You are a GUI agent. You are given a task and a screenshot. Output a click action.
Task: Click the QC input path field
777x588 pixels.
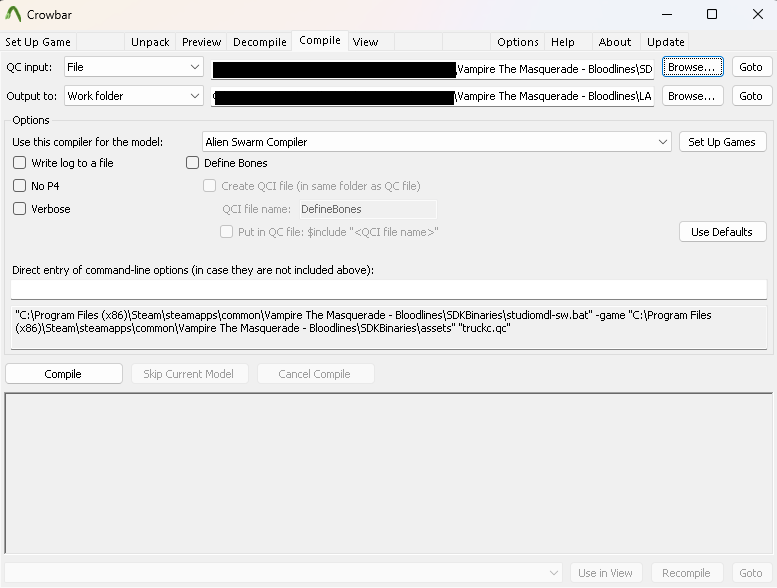tap(433, 68)
